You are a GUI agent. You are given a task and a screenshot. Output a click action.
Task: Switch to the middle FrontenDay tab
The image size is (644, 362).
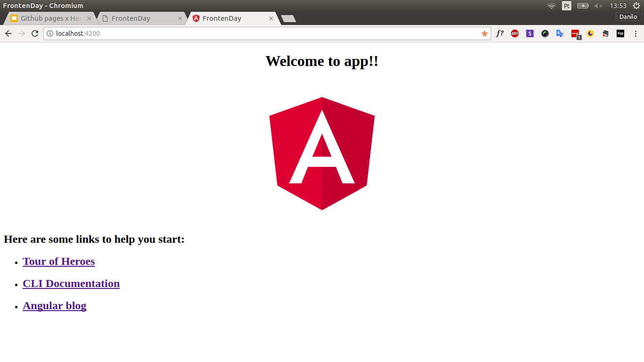[141, 18]
